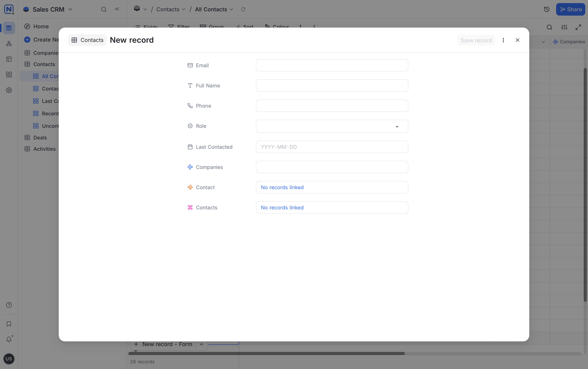Collapse sidebar with double chevron icon

(117, 9)
